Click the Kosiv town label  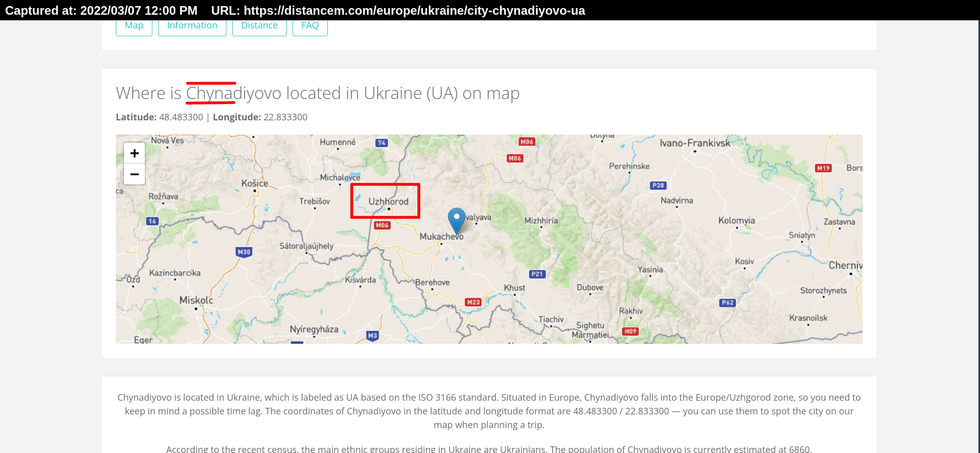pyautogui.click(x=745, y=262)
